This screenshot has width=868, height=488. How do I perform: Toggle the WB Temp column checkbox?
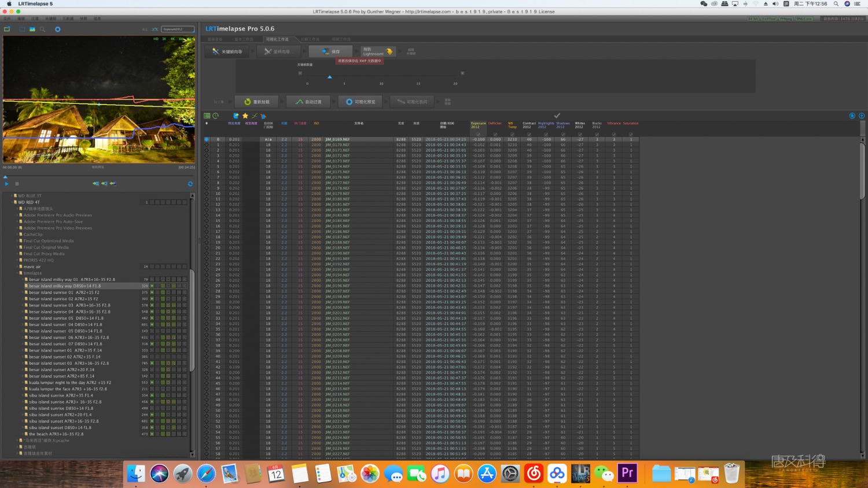(512, 134)
